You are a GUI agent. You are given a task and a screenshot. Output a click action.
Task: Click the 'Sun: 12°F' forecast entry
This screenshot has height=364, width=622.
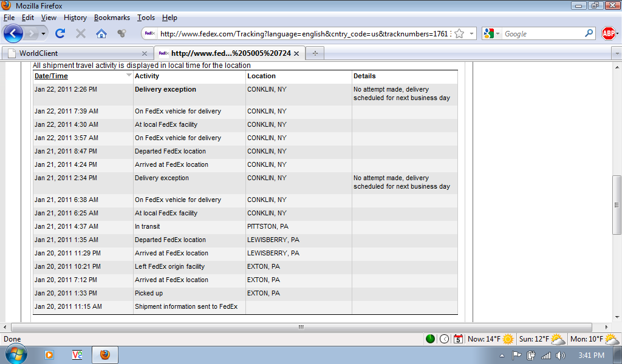click(x=542, y=339)
